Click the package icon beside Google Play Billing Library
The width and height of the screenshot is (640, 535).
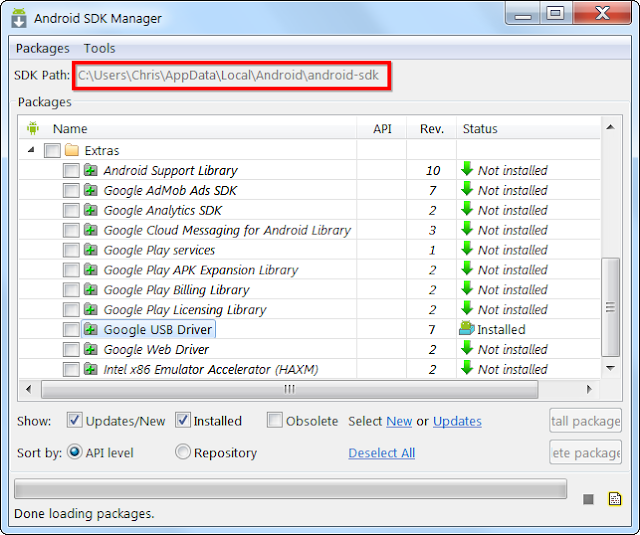point(91,289)
